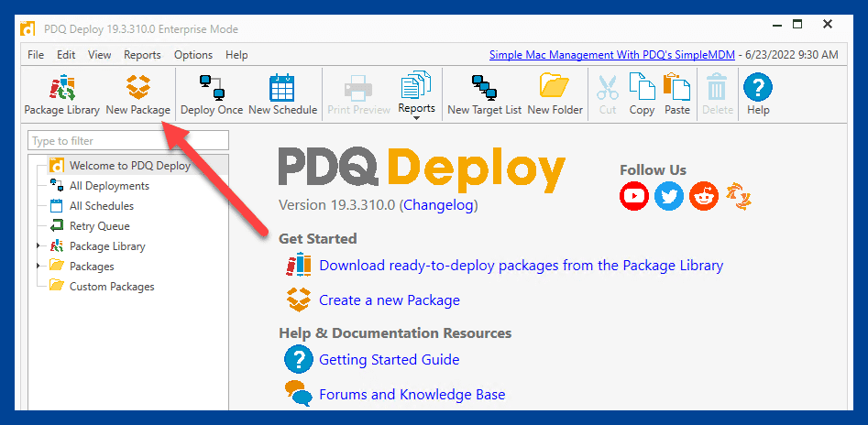The width and height of the screenshot is (868, 425).
Task: Select Custom Packages folder in tree
Action: coord(112,287)
